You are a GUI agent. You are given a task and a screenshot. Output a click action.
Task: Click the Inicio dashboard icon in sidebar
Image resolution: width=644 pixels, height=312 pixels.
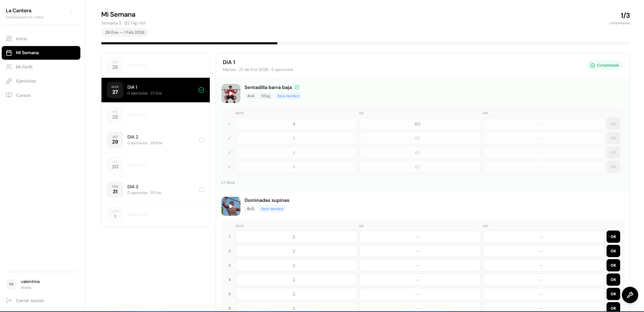(9, 39)
